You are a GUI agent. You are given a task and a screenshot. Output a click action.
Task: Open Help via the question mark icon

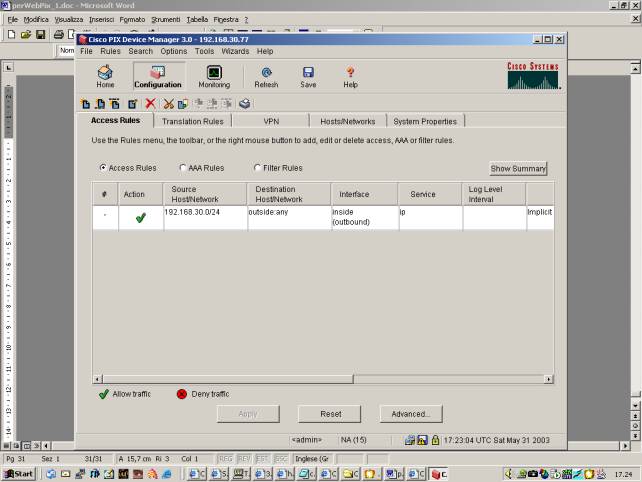click(x=350, y=77)
